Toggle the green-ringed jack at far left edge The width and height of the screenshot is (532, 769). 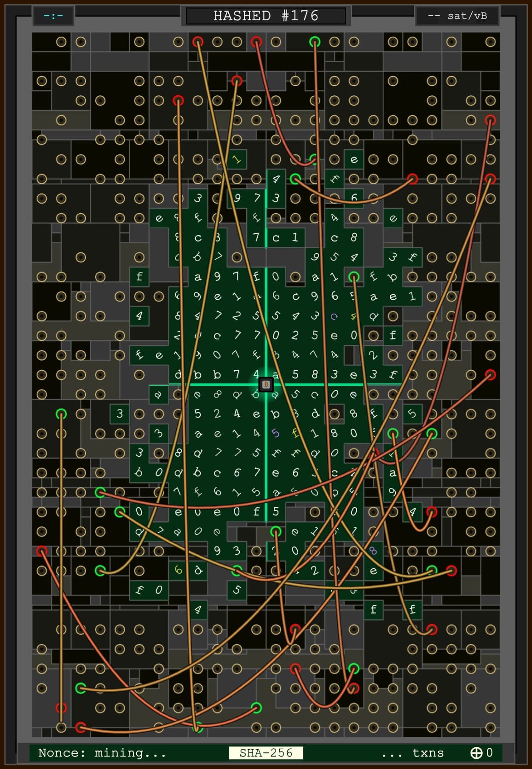coord(61,414)
